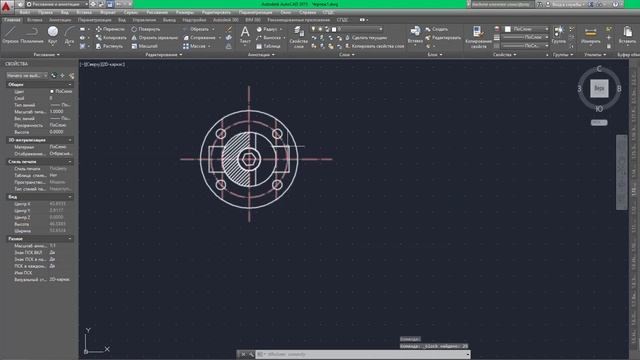The width and height of the screenshot is (640, 360).
Task: Open the linetype dropdown in Свойства panel
Action: coord(526,46)
